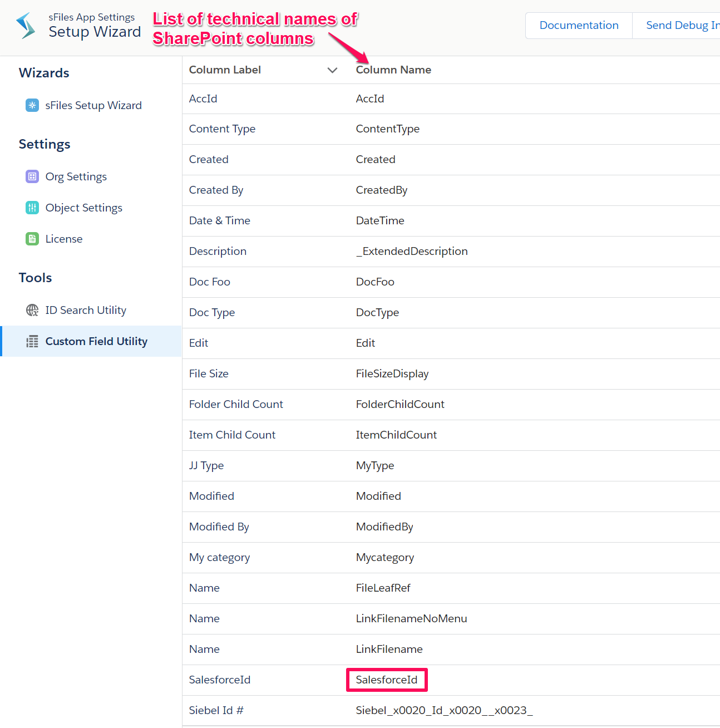Open the sFiles Setup Wizard item

(93, 105)
